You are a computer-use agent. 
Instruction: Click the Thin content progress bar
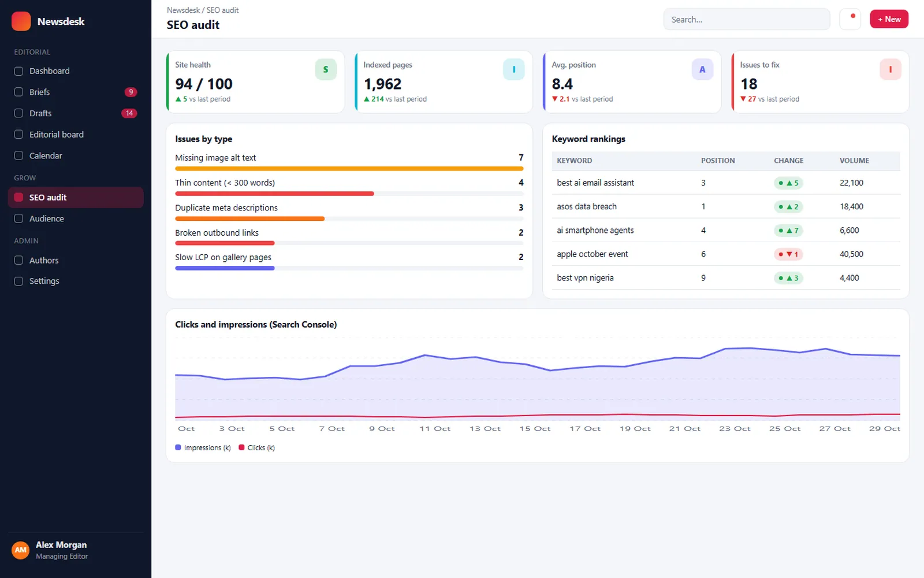(349, 194)
